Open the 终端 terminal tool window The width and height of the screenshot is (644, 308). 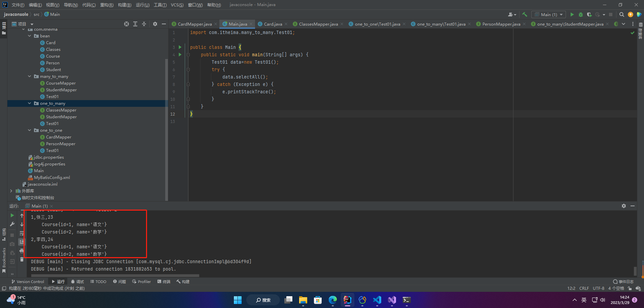164,282
